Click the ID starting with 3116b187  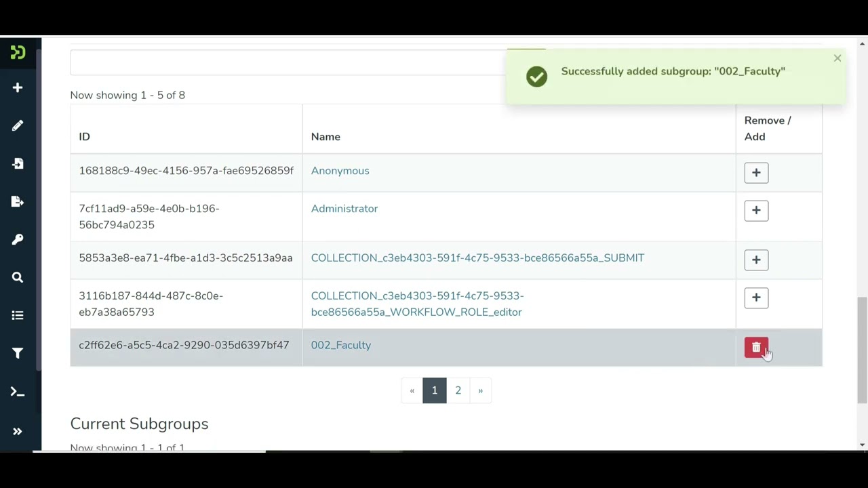(x=151, y=304)
